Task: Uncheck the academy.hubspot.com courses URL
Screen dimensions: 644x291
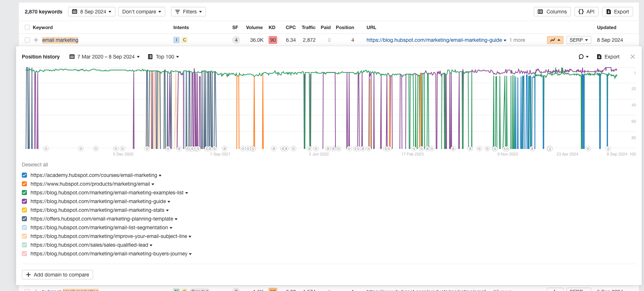Action: pos(24,175)
